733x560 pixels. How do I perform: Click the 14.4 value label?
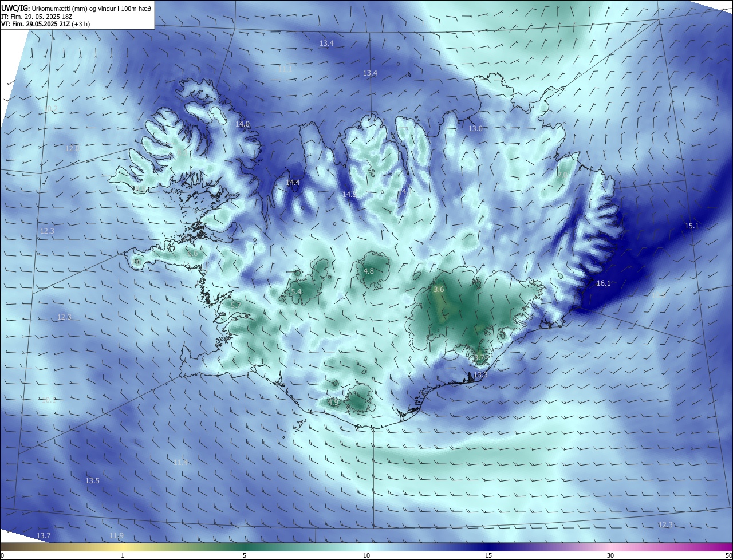point(293,182)
